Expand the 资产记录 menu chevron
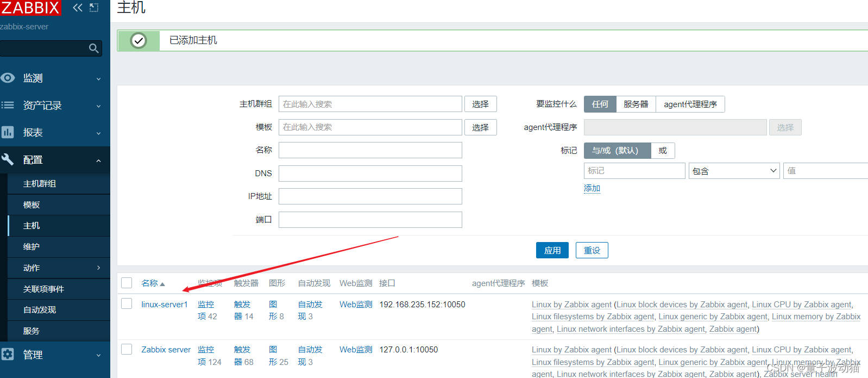 coord(98,106)
